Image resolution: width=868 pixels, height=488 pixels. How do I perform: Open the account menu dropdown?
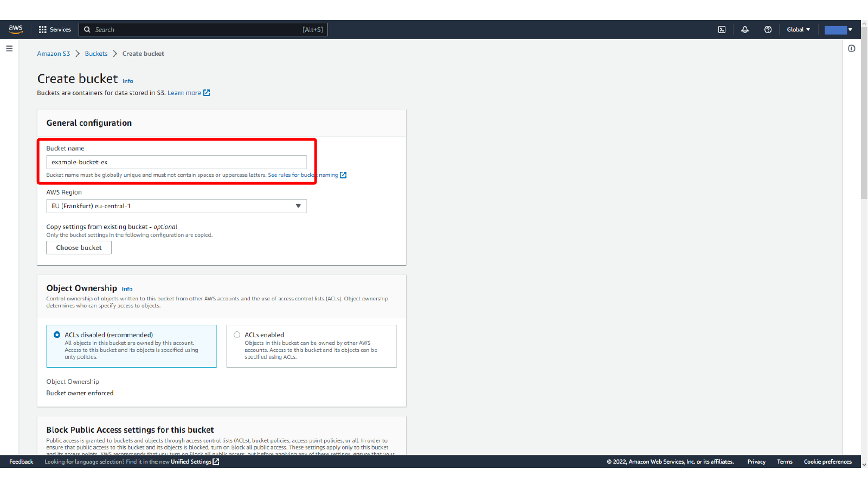(x=839, y=29)
